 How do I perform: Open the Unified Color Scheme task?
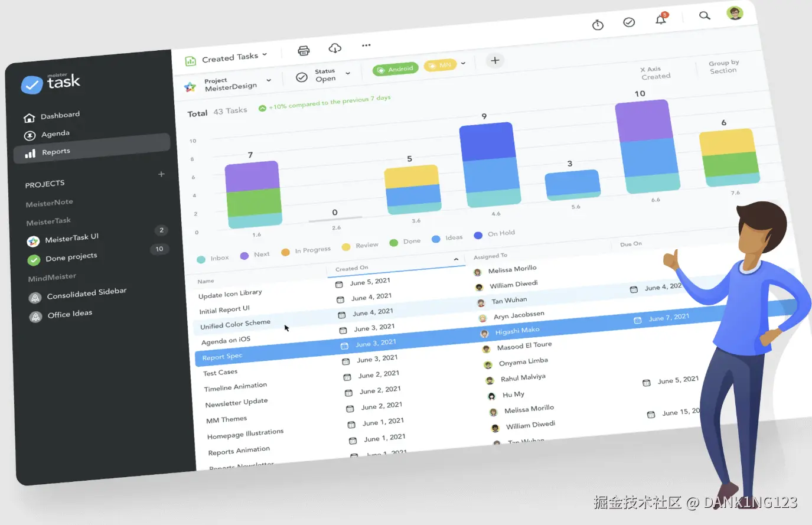[x=235, y=324]
